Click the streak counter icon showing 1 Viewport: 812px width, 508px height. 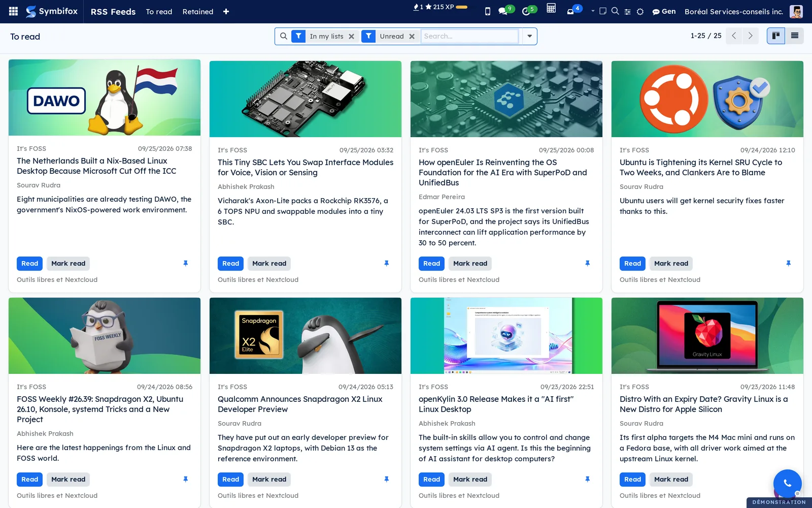click(418, 7)
